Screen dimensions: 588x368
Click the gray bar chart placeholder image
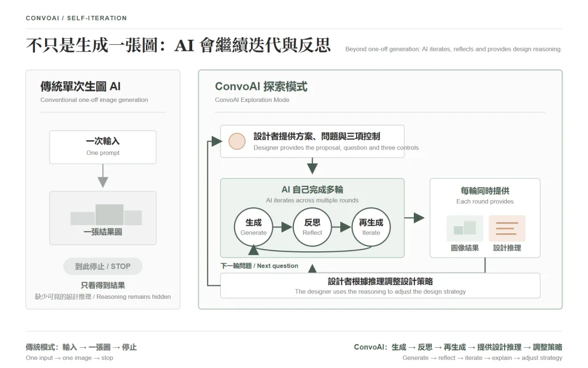106,214
